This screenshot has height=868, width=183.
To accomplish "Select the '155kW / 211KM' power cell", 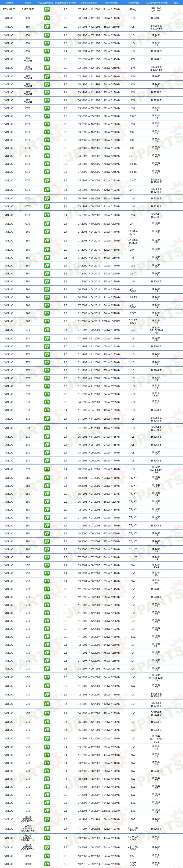I will pyautogui.click(x=111, y=597).
